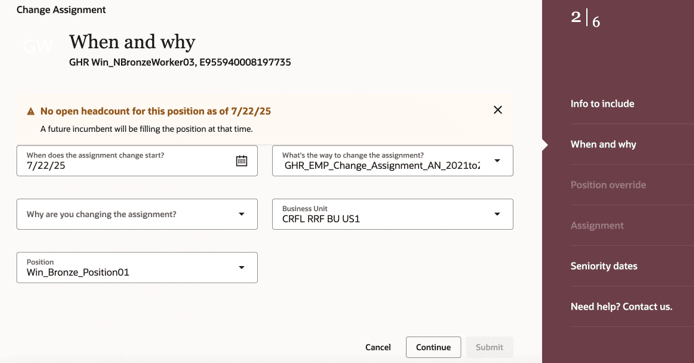Click the 'A future incumbent' warning detail text
This screenshot has height=363, width=694.
147,129
